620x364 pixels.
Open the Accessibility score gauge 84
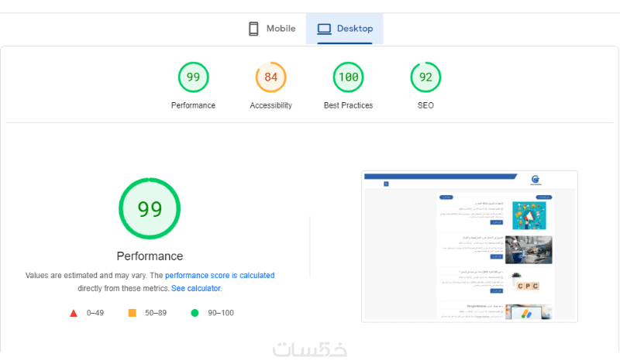tap(270, 77)
